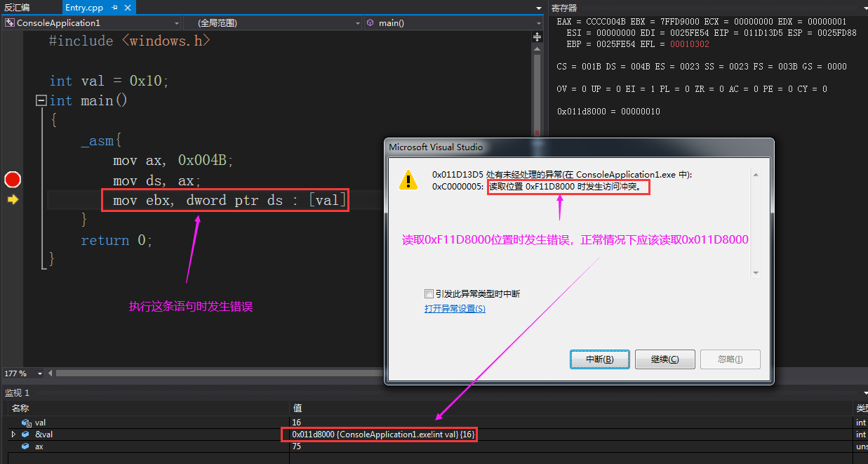Click the 监视 1 panel title
Image resolution: width=868 pixels, height=464 pixels.
(17, 392)
